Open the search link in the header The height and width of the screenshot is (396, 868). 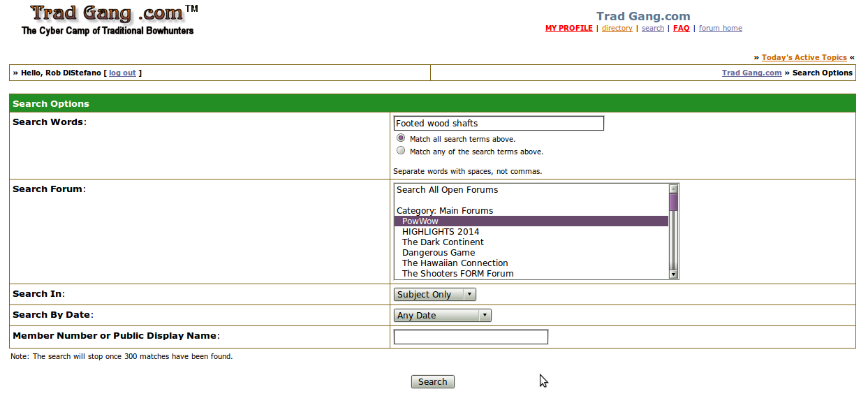[x=653, y=29]
